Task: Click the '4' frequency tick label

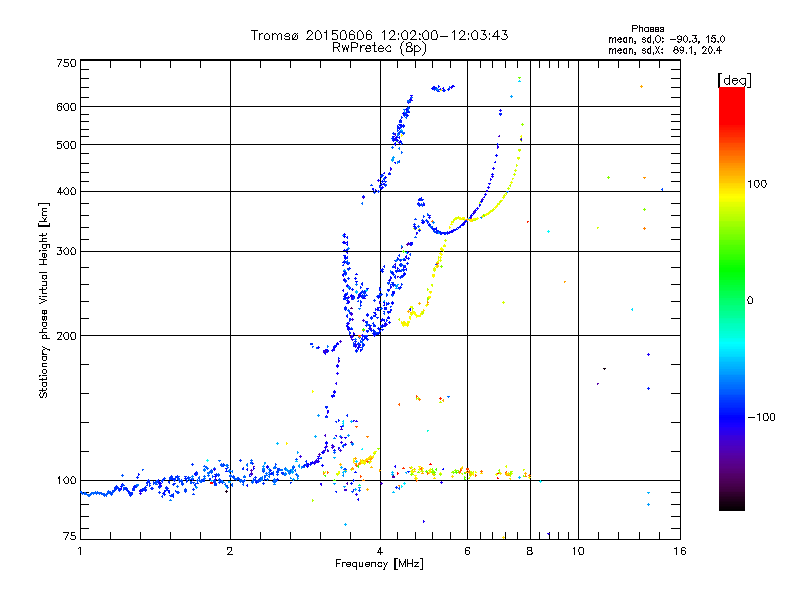Action: click(380, 551)
